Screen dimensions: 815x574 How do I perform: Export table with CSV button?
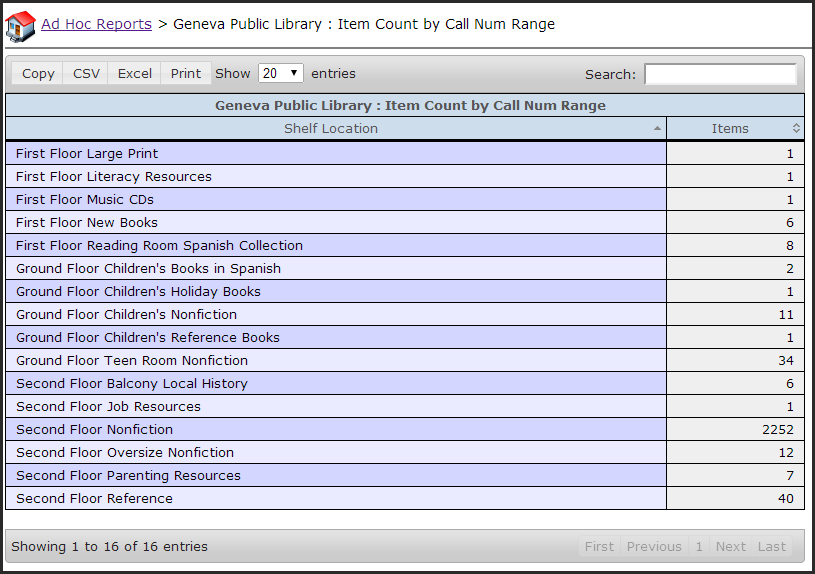pyautogui.click(x=86, y=73)
